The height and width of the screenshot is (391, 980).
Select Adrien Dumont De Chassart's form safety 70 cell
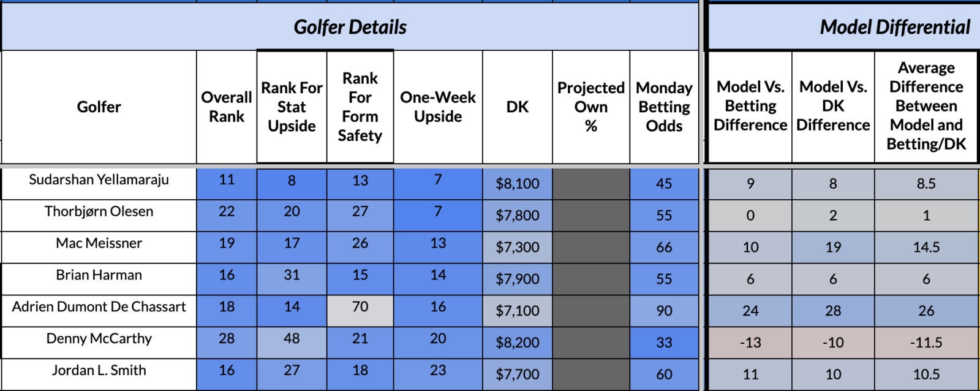pyautogui.click(x=360, y=308)
